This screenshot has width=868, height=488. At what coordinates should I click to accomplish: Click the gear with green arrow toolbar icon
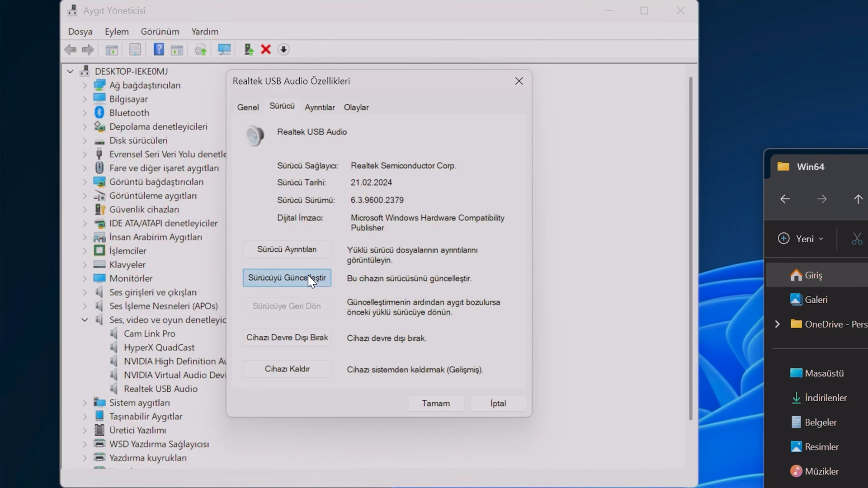(200, 50)
